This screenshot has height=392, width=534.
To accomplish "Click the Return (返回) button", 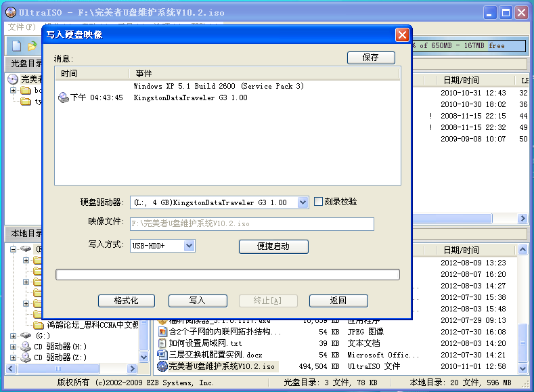I will [x=338, y=301].
